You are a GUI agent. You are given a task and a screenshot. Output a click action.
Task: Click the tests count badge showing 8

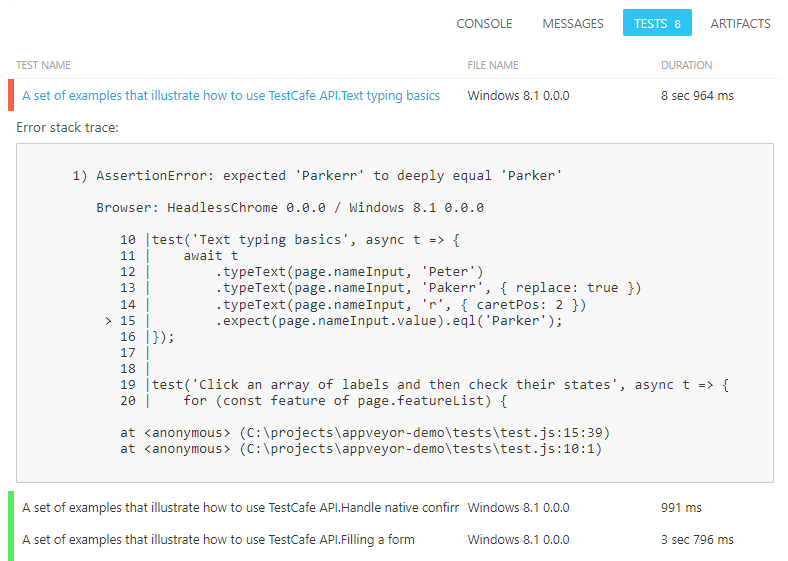(677, 23)
